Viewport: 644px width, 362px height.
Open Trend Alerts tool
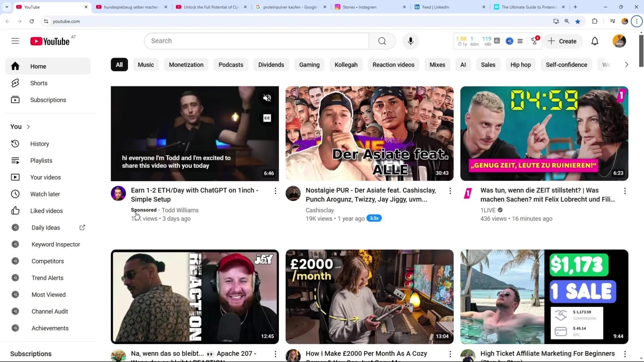pos(48,278)
